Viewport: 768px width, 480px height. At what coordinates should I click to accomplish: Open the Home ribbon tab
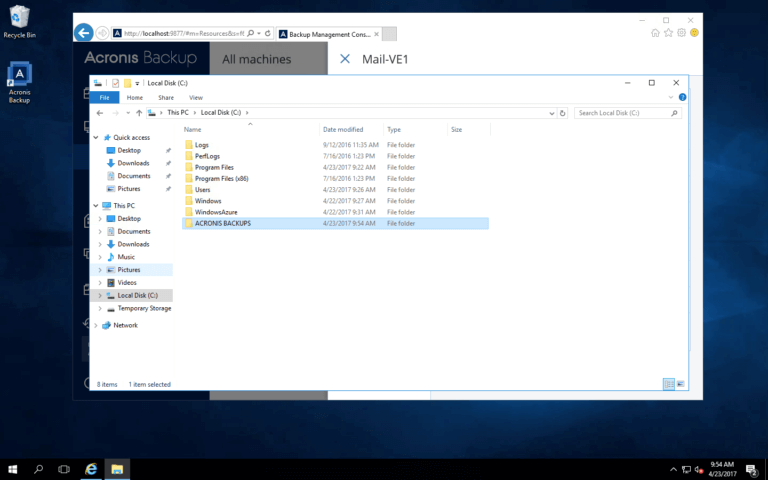[x=135, y=97]
